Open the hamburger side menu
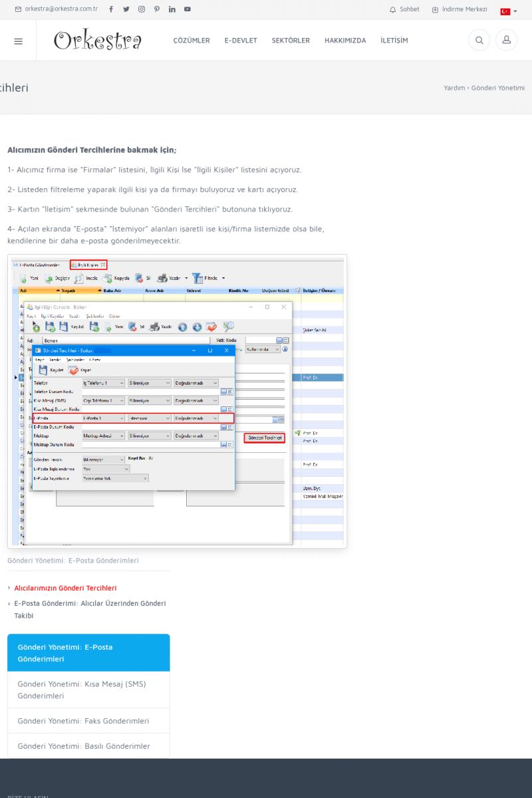This screenshot has width=532, height=798. [18, 41]
